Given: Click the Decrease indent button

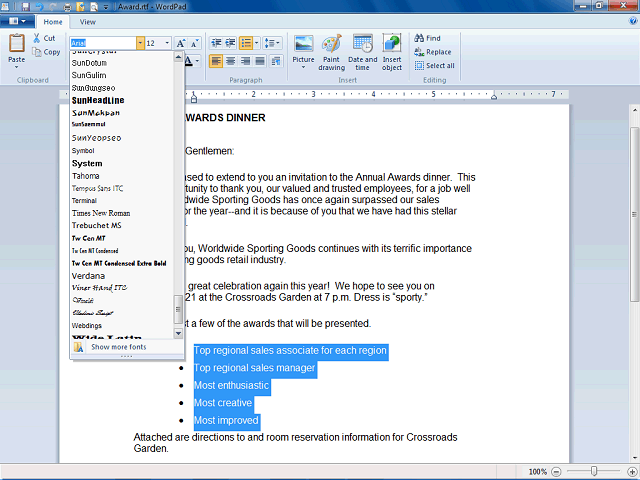Looking at the screenshot, I should (216, 43).
